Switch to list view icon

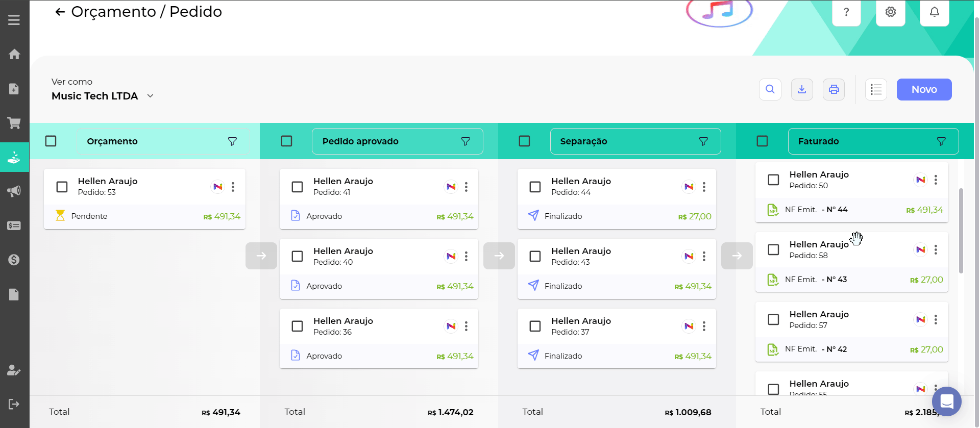(x=876, y=90)
